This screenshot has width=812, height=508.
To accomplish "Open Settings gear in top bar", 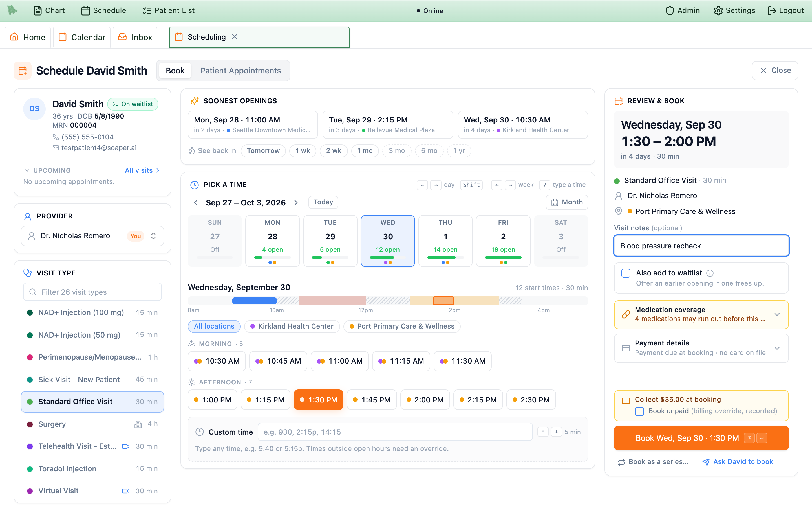I will (x=718, y=11).
